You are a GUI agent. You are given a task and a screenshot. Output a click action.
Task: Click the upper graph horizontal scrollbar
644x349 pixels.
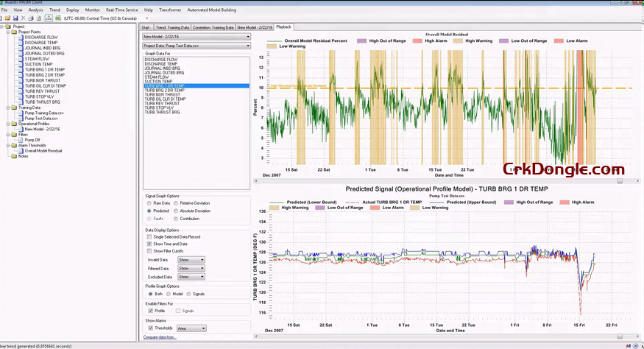point(619,180)
